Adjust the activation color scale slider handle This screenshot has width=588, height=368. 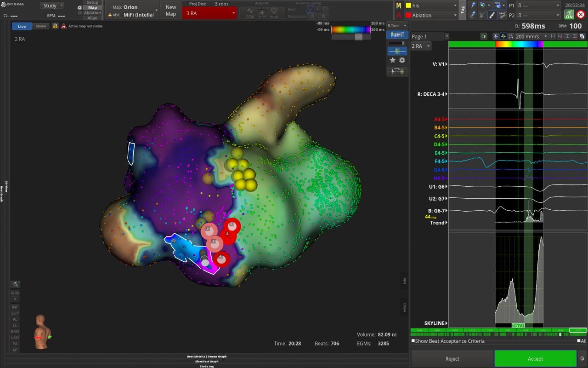tap(358, 37)
